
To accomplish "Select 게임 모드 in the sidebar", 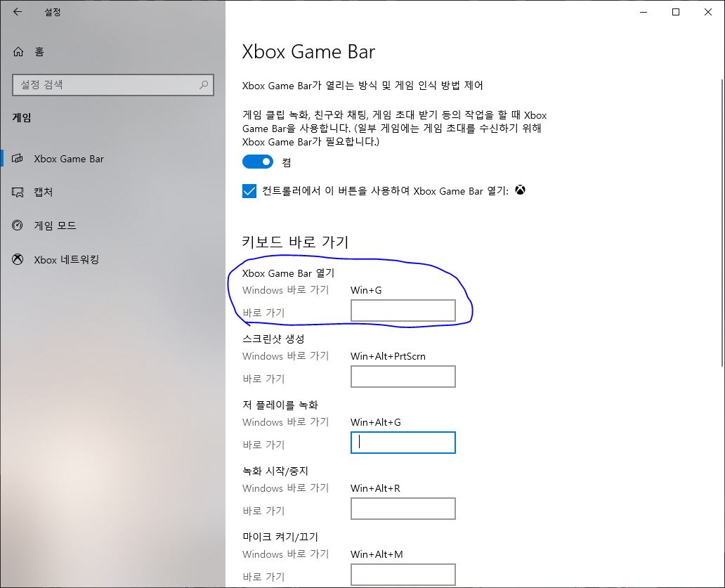I will (x=112, y=226).
